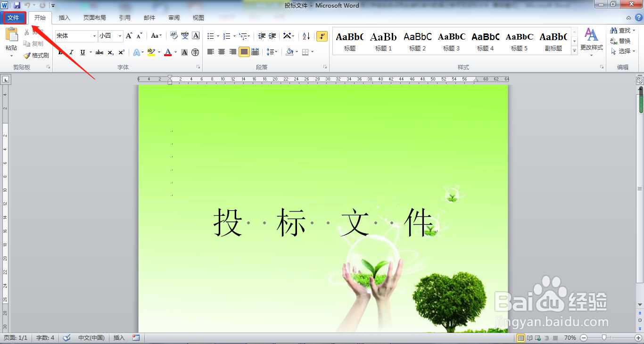Image resolution: width=644 pixels, height=344 pixels.
Task: Open the line spacing dropdown
Action: coord(272,52)
